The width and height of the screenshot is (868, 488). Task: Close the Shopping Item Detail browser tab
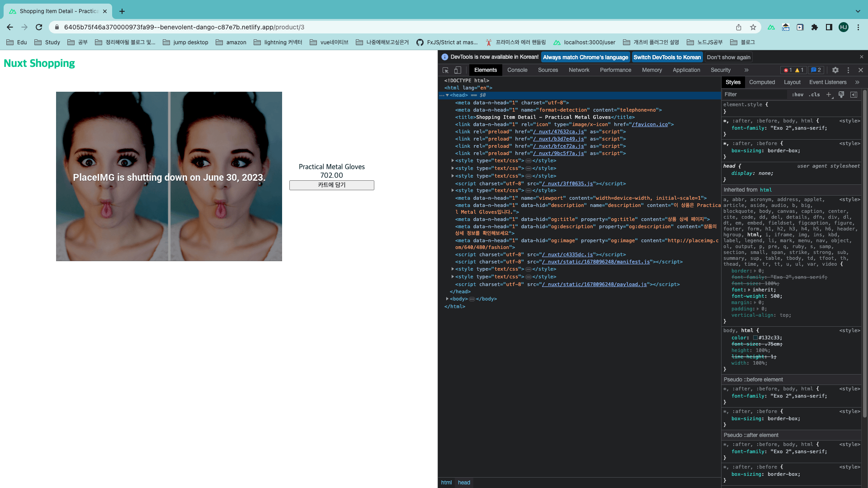pyautogui.click(x=105, y=11)
